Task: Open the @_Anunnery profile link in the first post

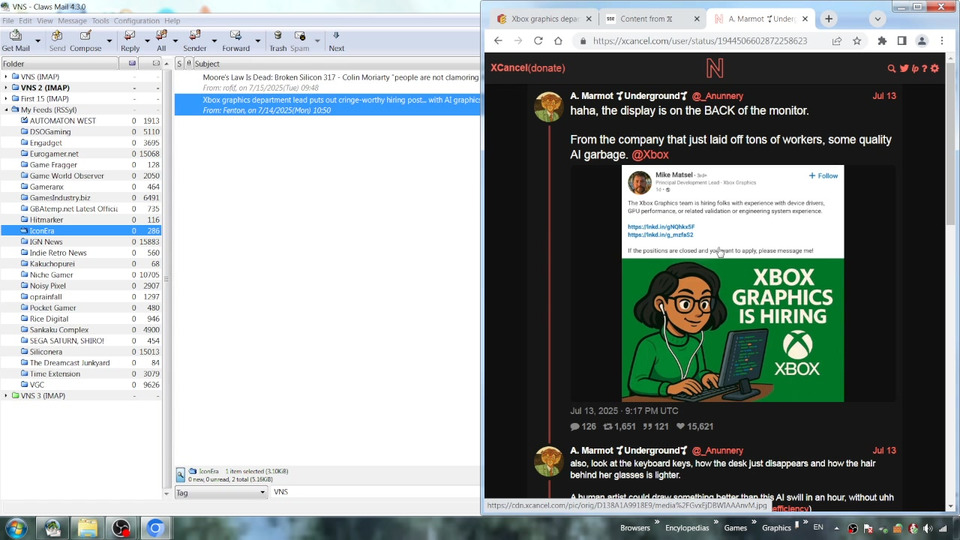Action: pyautogui.click(x=718, y=96)
